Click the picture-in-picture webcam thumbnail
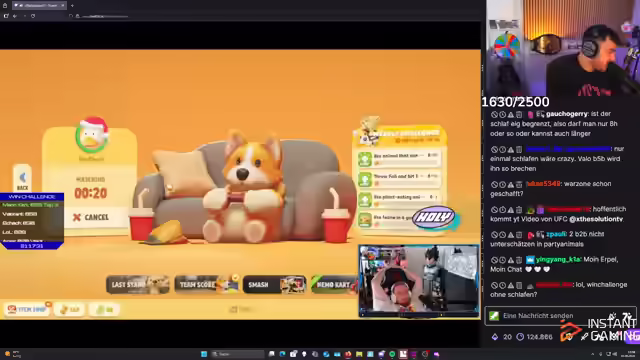This screenshot has width=640, height=360. click(419, 281)
